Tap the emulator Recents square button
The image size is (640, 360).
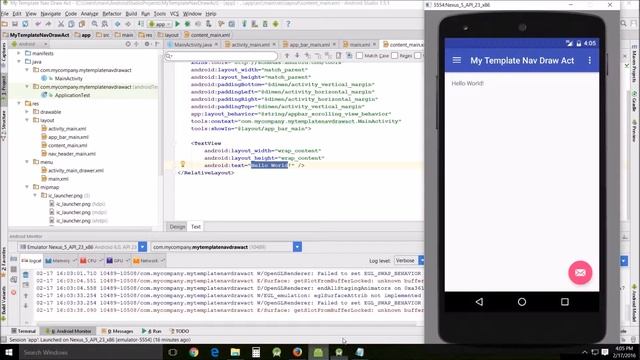pos(564,302)
